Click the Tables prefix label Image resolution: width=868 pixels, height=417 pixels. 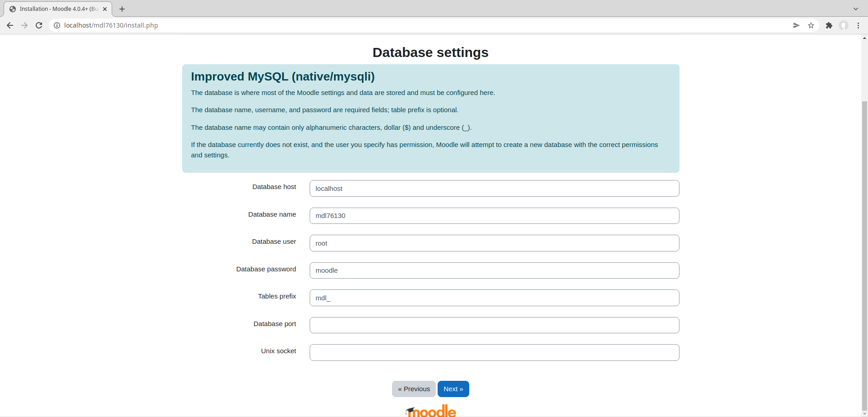coord(277,296)
